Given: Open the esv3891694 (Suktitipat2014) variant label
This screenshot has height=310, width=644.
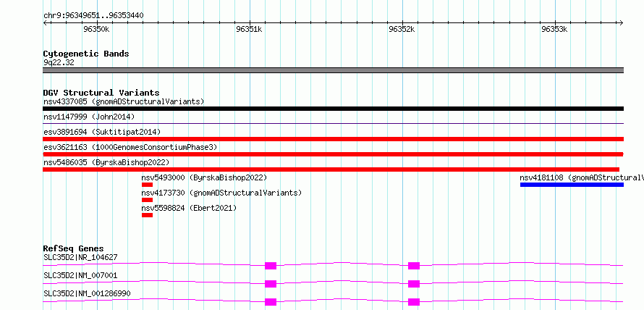Looking at the screenshot, I should [102, 132].
